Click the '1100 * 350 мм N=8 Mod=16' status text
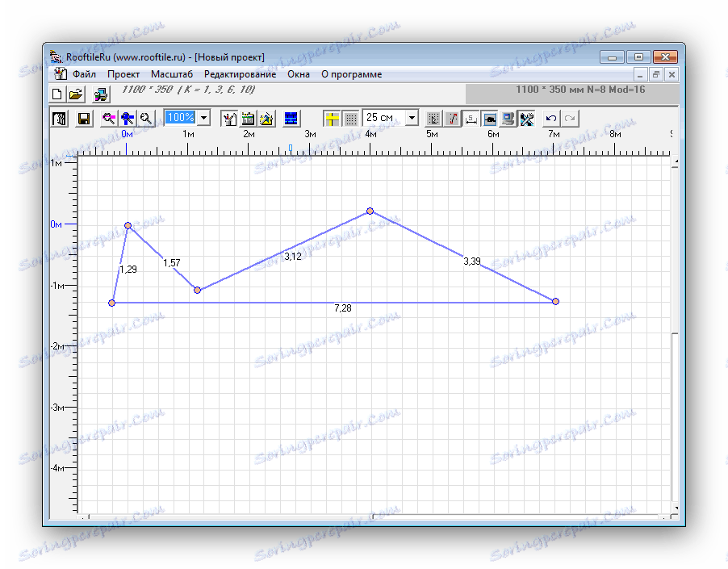The image size is (728, 569). 580,90
